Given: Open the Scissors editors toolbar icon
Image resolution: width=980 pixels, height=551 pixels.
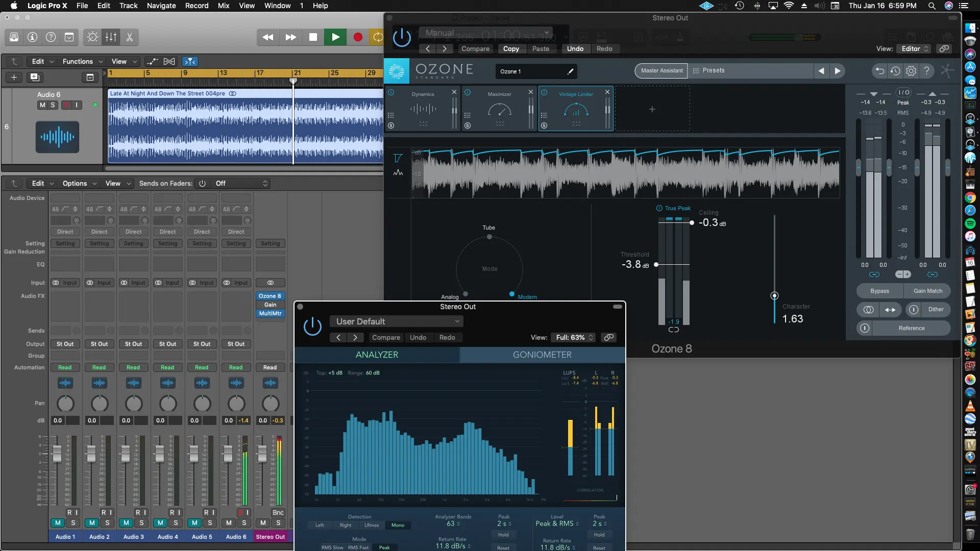Looking at the screenshot, I should (130, 37).
